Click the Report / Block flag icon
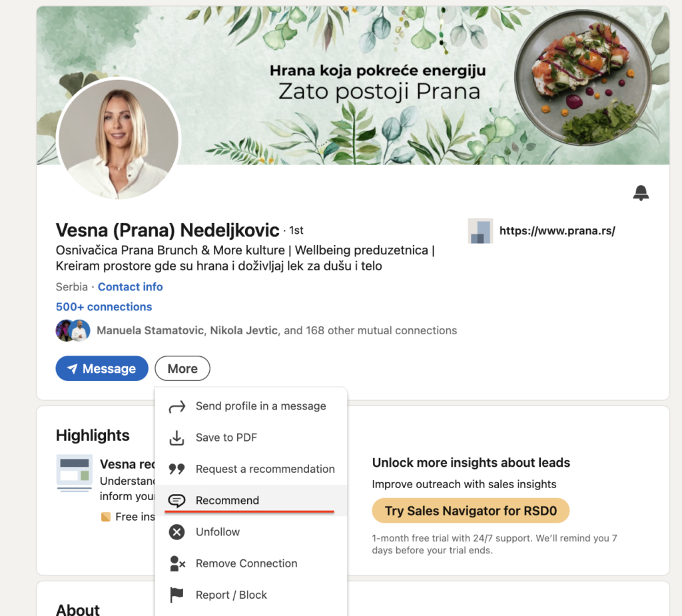The image size is (682, 616). [x=176, y=595]
